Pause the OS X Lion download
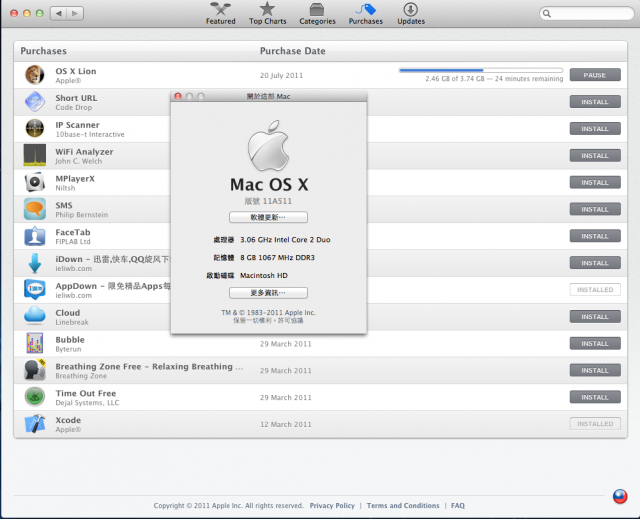 (x=595, y=75)
